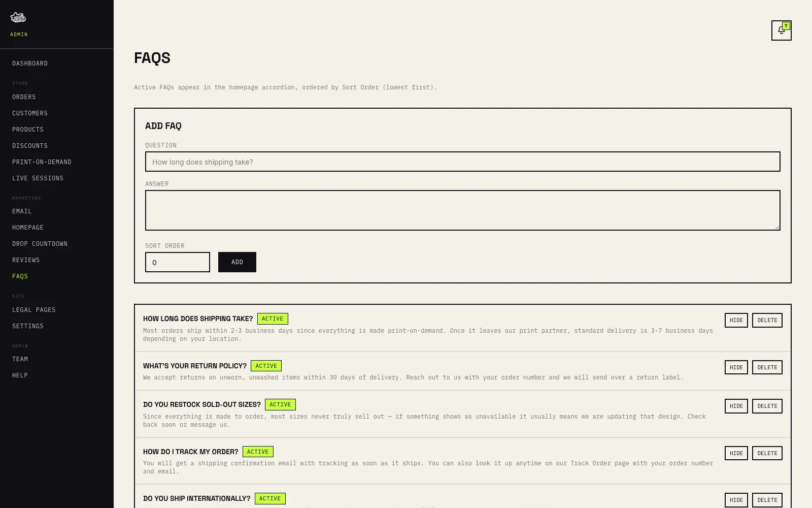Open Homepage settings in sidebar
Screen dimensions: 812x508
pyautogui.click(x=28, y=228)
